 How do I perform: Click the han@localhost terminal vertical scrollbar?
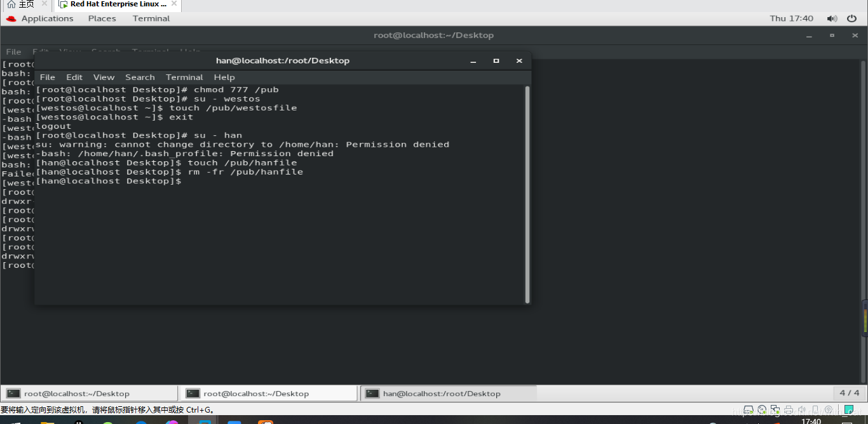coord(527,194)
